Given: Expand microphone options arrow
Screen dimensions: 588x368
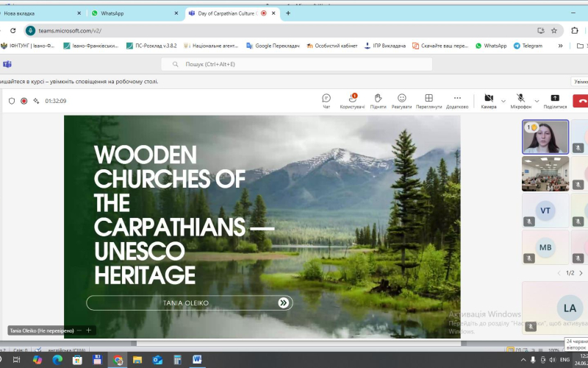Looking at the screenshot, I should tap(537, 101).
